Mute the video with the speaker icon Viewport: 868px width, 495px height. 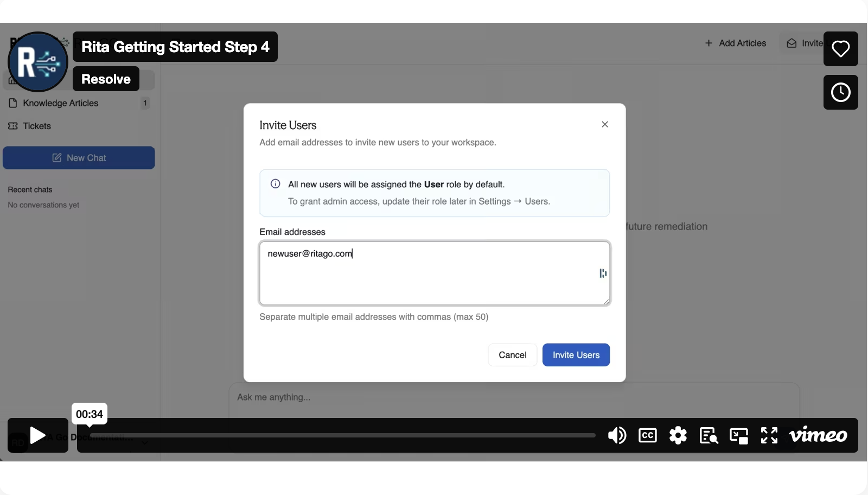(x=617, y=435)
